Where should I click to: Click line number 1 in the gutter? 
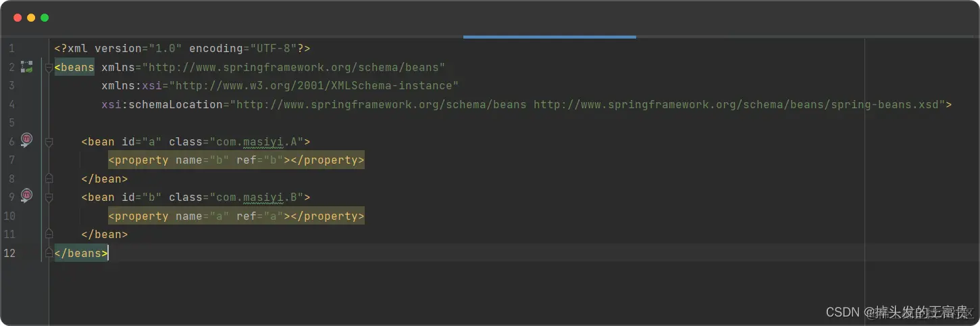[11, 49]
